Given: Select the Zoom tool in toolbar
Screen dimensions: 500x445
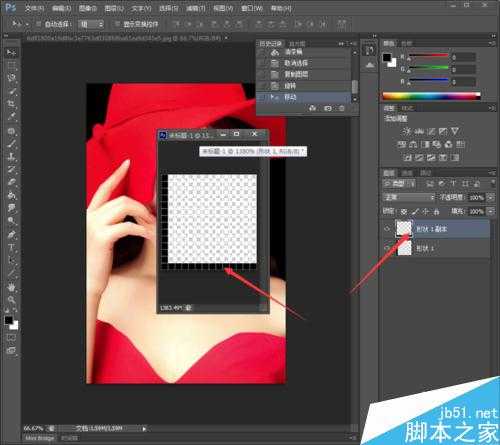Looking at the screenshot, I should (12, 300).
